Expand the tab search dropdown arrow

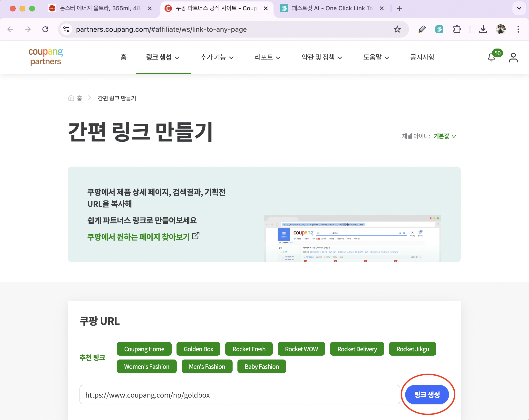pos(519,8)
